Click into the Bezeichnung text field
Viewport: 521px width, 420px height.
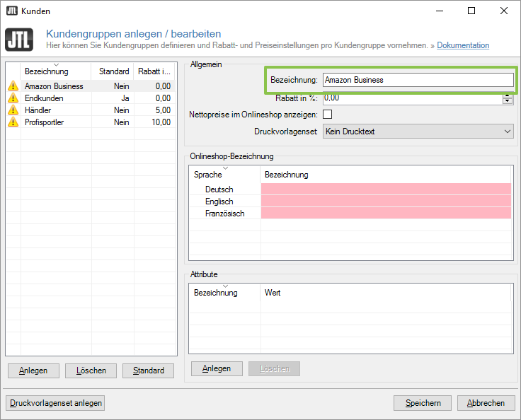click(x=418, y=80)
